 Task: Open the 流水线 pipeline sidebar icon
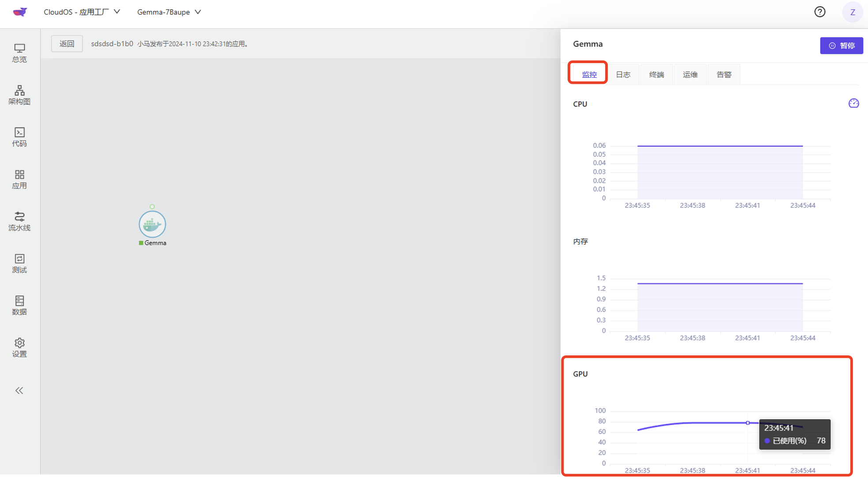point(19,221)
